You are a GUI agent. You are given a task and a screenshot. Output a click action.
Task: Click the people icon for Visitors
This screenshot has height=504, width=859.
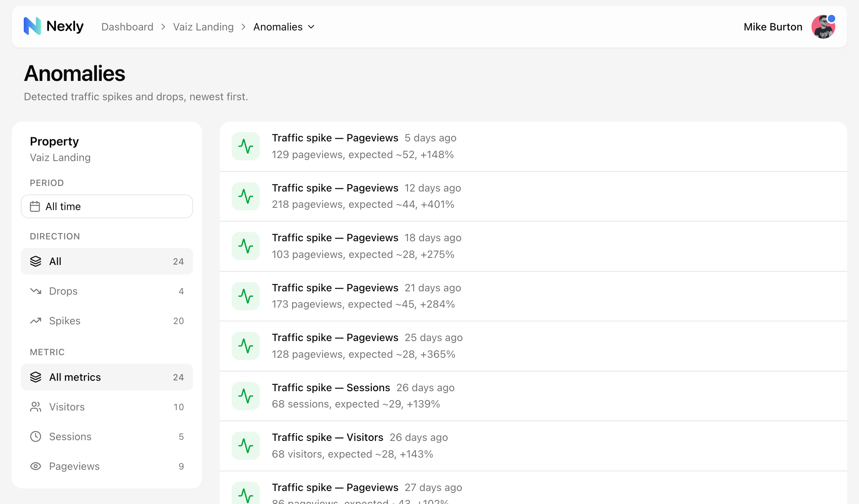36,407
